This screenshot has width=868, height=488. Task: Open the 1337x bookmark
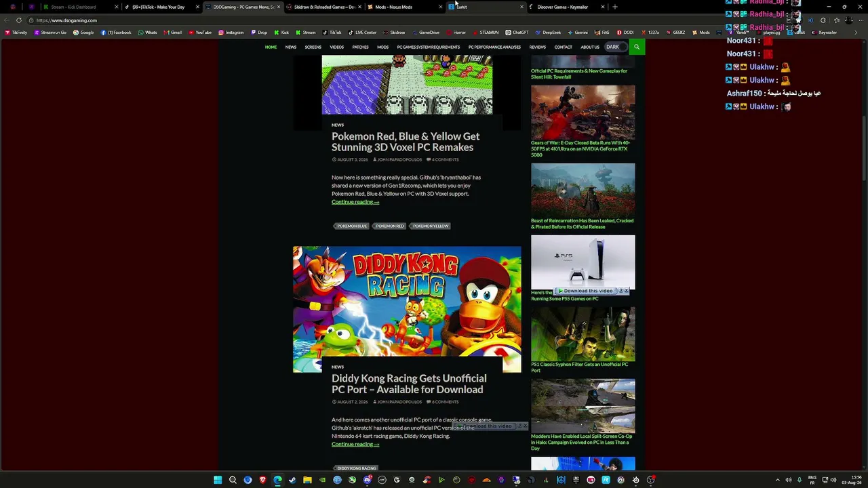650,33
